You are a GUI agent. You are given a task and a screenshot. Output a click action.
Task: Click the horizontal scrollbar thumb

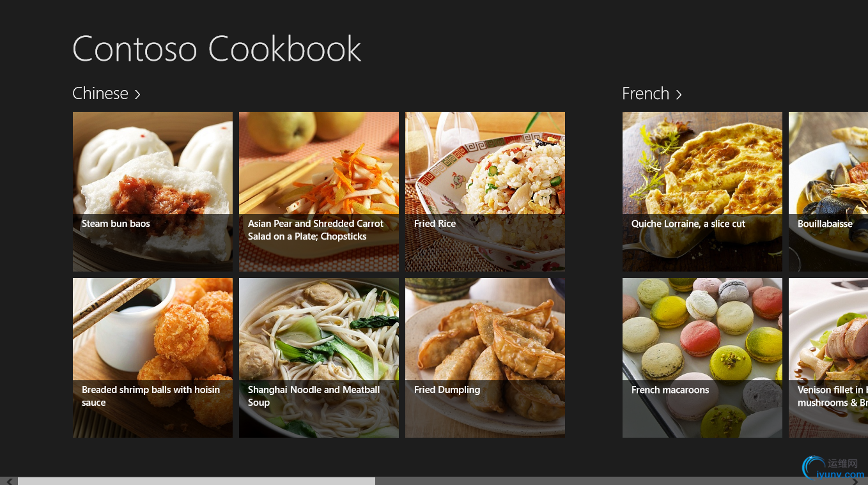click(x=196, y=481)
